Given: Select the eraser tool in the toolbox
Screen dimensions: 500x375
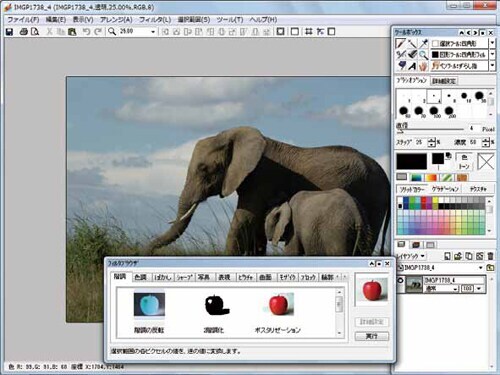Looking at the screenshot, I should (x=412, y=54).
